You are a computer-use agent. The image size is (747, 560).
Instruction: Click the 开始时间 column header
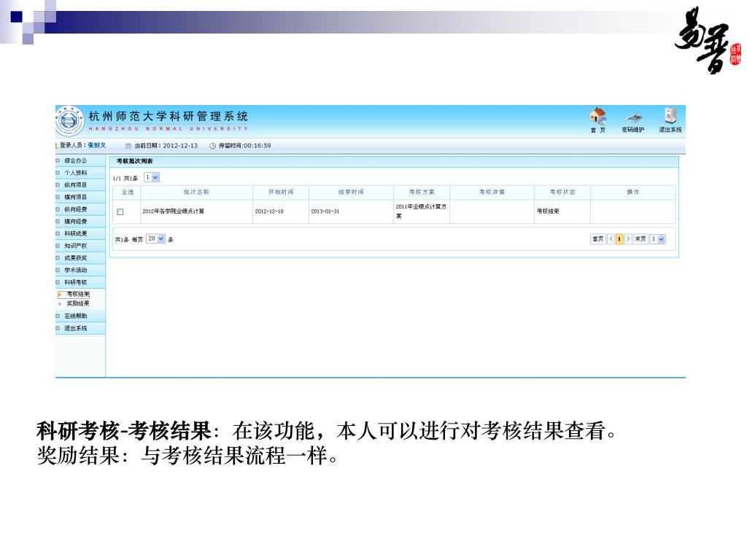281,192
